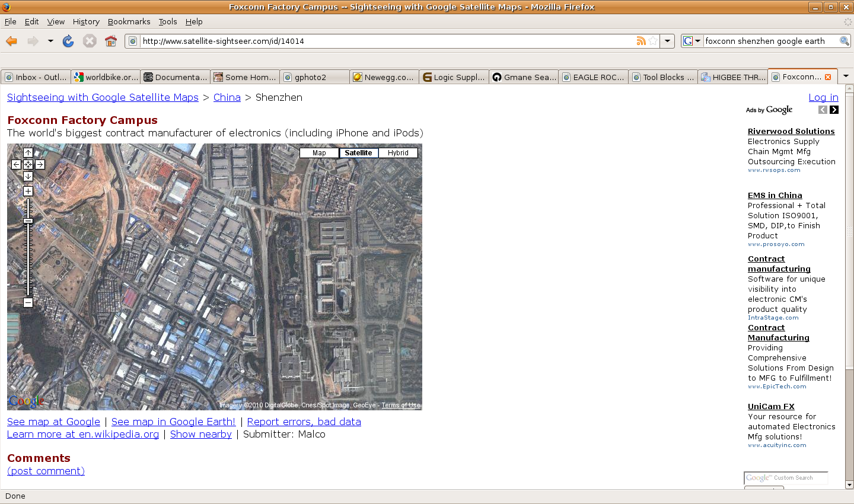Zoom out on the map
This screenshot has height=504, width=854.
coord(28,302)
